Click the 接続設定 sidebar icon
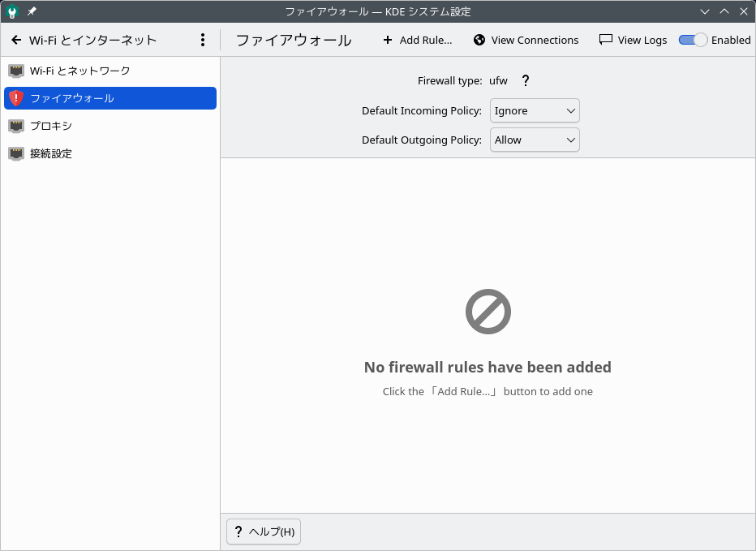Screen dimensions: 756x551 coord(16,153)
